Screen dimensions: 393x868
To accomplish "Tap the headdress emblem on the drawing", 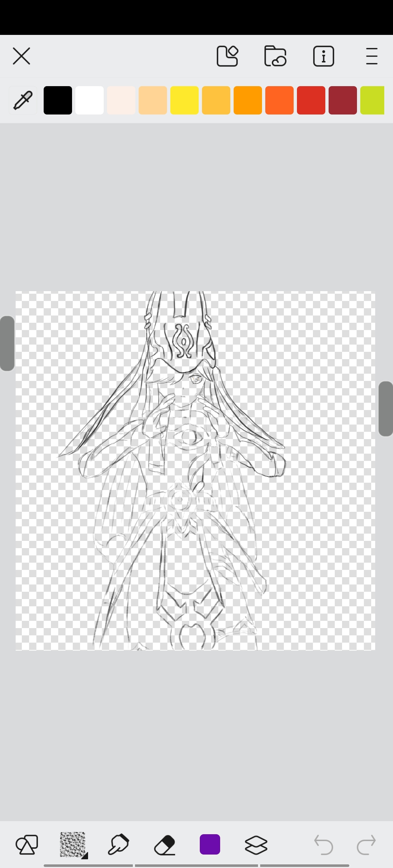I will [183, 341].
